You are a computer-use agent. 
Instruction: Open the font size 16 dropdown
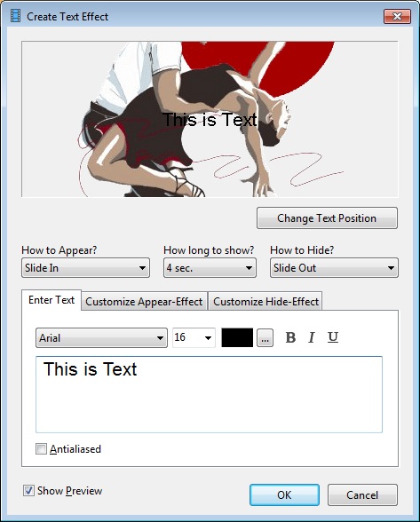(x=194, y=337)
